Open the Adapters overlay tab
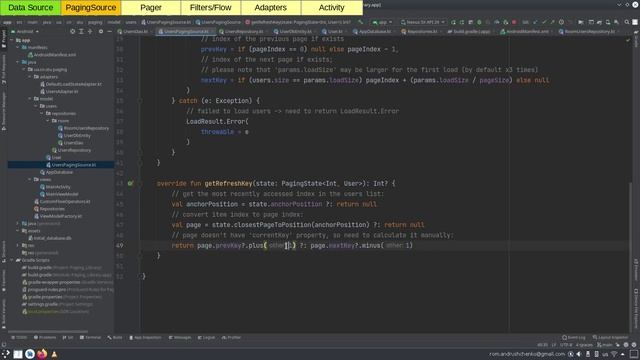The width and height of the screenshot is (640, 360). click(x=271, y=7)
